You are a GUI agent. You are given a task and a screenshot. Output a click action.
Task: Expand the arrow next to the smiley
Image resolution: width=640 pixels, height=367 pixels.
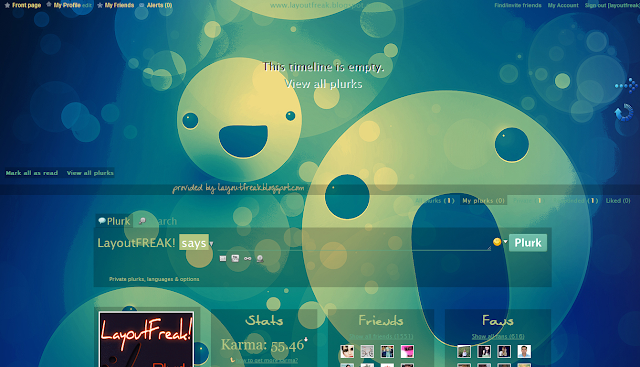[x=505, y=241]
